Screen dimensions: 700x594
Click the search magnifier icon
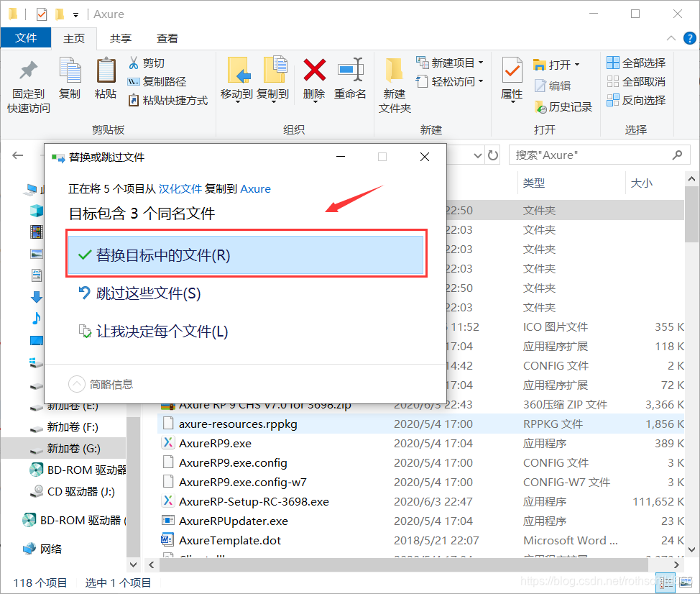click(677, 155)
